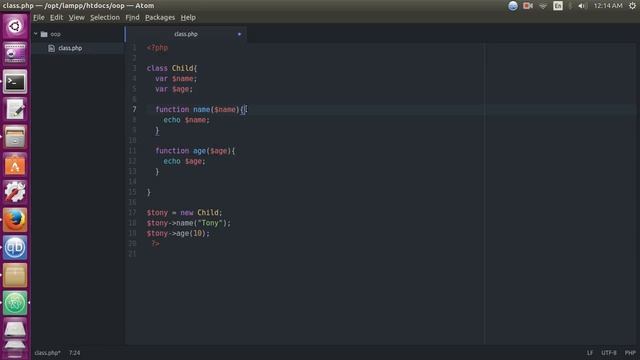Open the removable drive launcher icon
The width and height of the screenshot is (640, 360).
click(15, 329)
